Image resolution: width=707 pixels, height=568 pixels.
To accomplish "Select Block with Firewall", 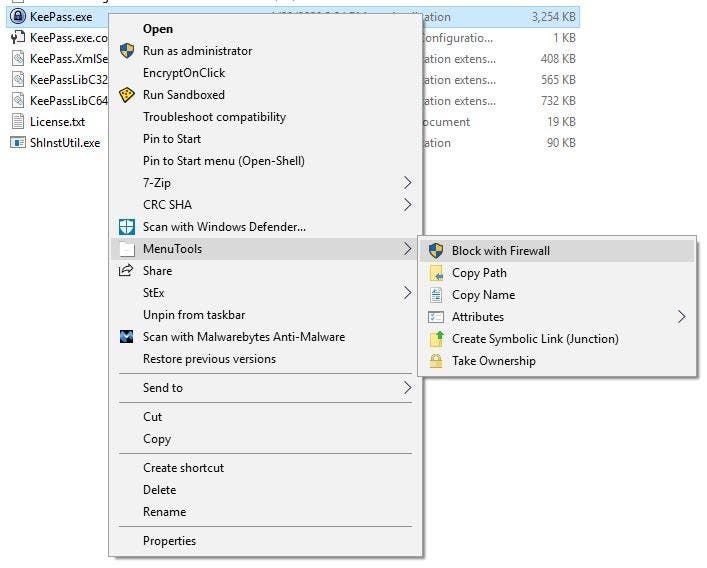I will [557, 251].
